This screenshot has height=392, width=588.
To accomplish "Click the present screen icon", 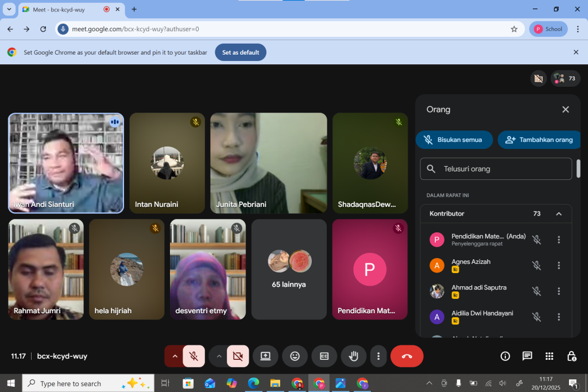I will (x=265, y=356).
